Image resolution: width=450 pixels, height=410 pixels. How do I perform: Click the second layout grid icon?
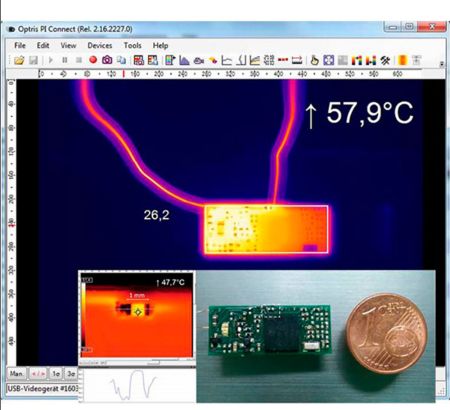tap(153, 60)
